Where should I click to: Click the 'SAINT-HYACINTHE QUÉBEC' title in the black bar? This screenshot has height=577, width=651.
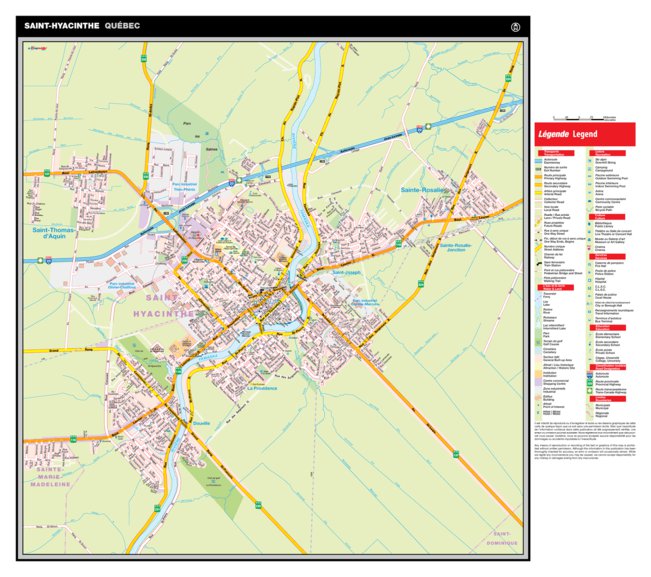pos(82,26)
